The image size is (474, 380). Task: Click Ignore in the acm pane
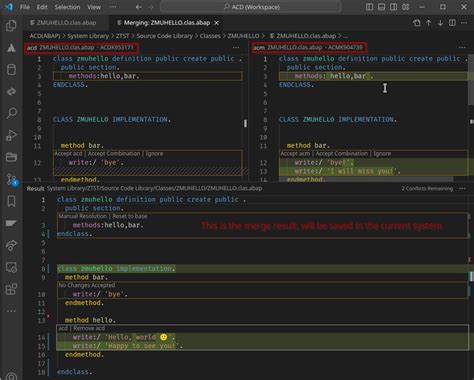pos(382,154)
